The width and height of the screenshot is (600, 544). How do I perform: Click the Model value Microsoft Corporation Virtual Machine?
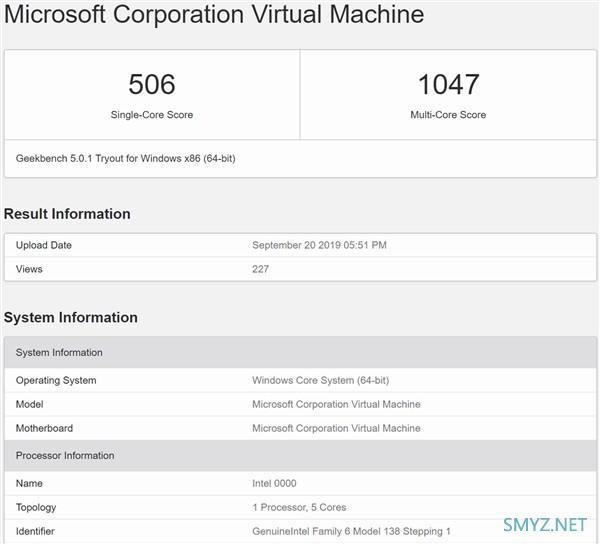pos(336,404)
